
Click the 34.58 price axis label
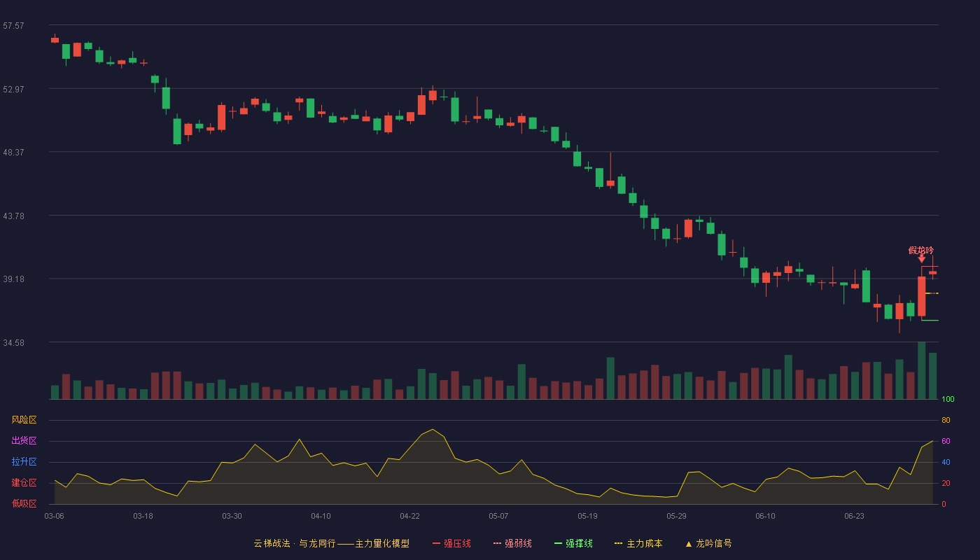pos(13,342)
